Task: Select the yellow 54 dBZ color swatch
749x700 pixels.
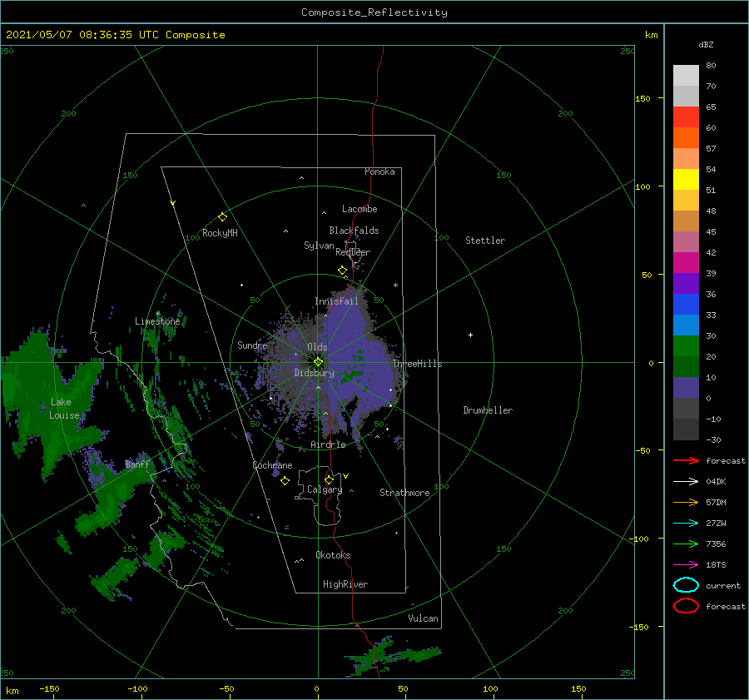Action: point(686,180)
